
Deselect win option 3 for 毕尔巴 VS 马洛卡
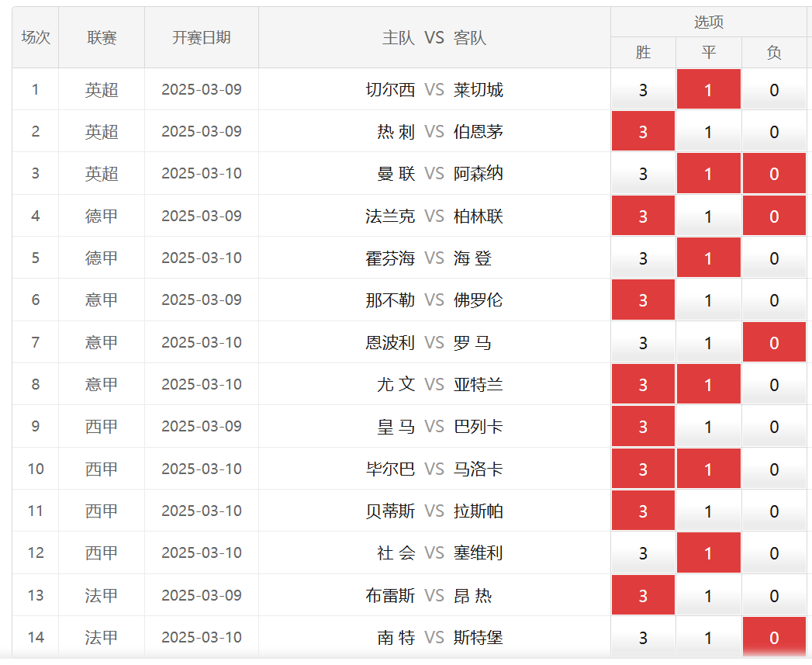[643, 469]
